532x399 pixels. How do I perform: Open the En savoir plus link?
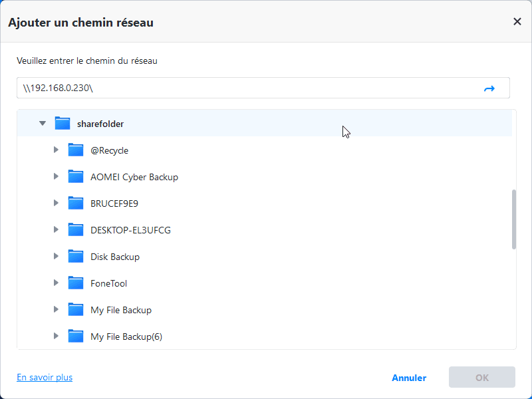tap(45, 377)
